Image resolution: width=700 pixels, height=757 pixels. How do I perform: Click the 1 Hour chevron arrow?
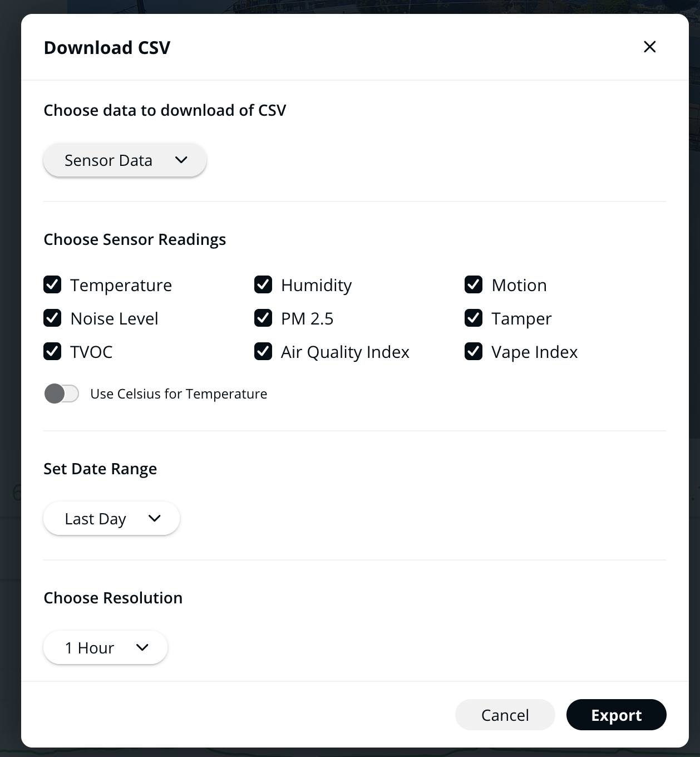142,647
